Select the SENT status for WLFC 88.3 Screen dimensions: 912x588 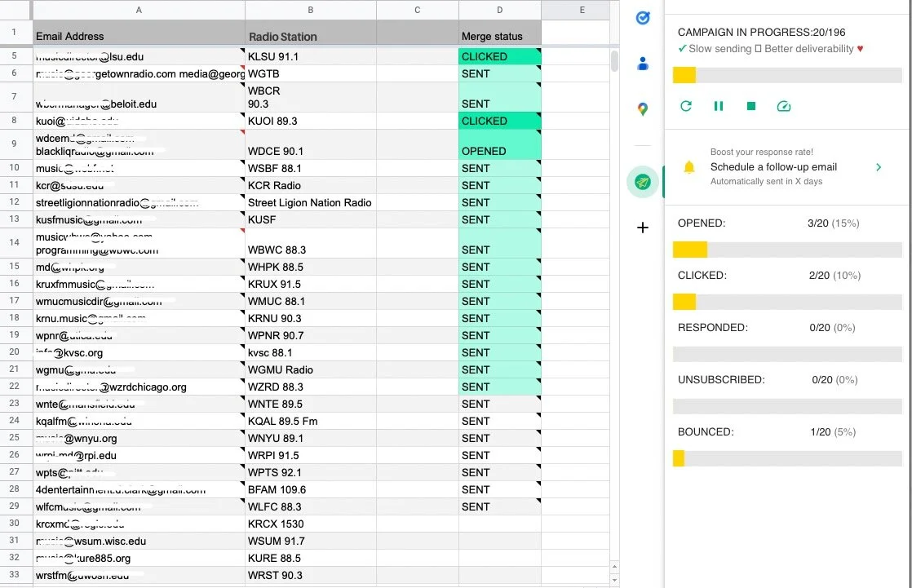(x=499, y=506)
